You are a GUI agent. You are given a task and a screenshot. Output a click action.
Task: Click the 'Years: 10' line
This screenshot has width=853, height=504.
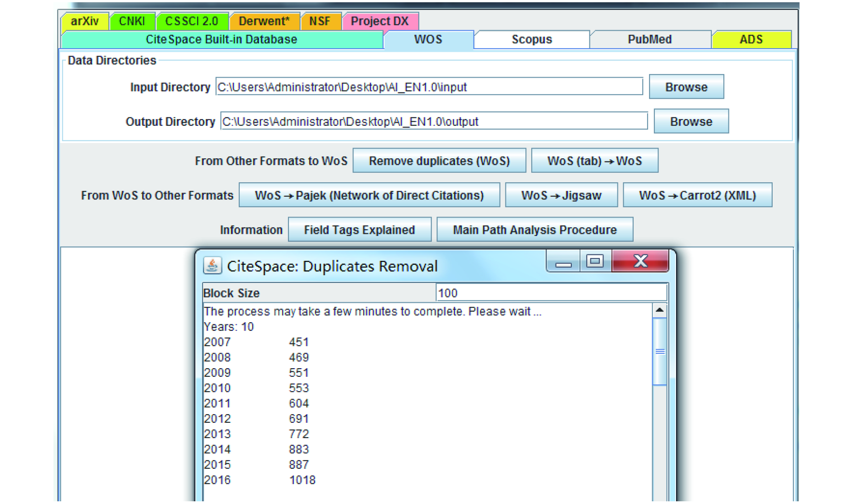[228, 327]
